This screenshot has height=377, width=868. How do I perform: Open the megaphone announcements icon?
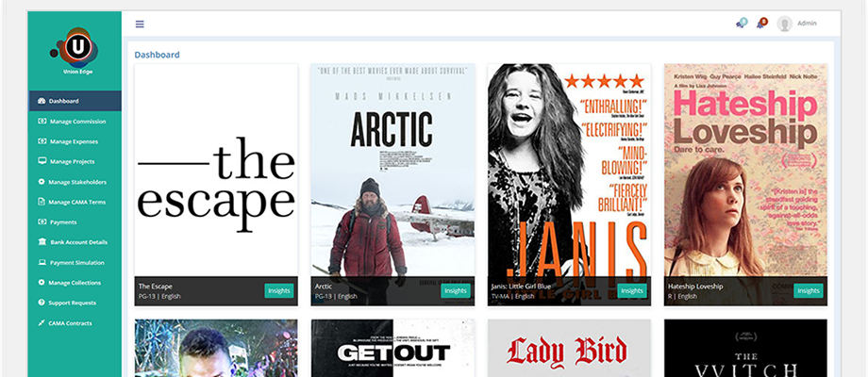[x=741, y=24]
